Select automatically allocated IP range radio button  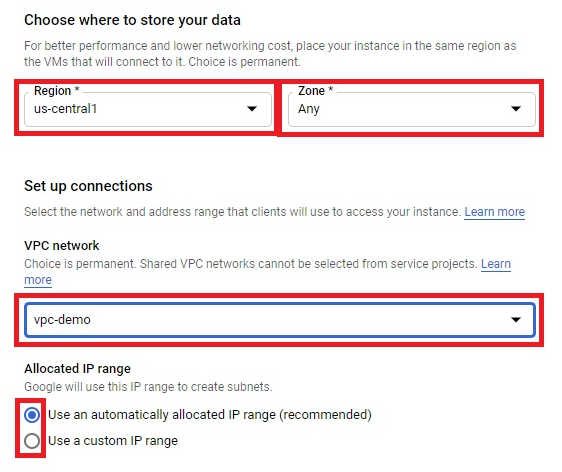[x=32, y=415]
